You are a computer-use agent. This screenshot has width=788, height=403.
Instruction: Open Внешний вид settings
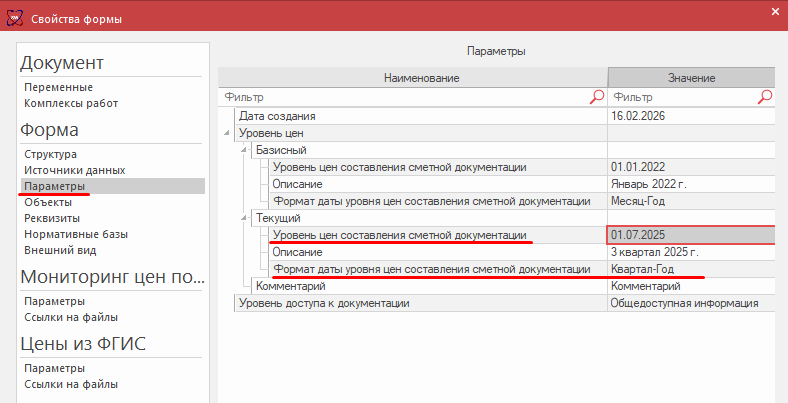click(60, 250)
